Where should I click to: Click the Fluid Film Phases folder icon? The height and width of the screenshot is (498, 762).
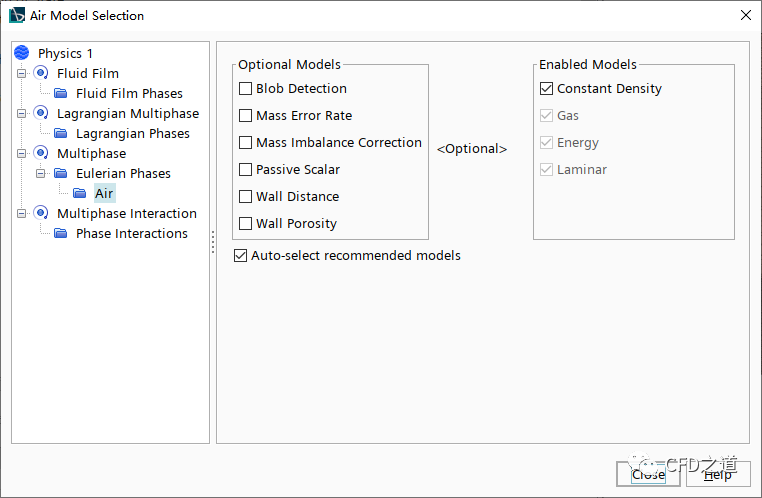pos(60,93)
